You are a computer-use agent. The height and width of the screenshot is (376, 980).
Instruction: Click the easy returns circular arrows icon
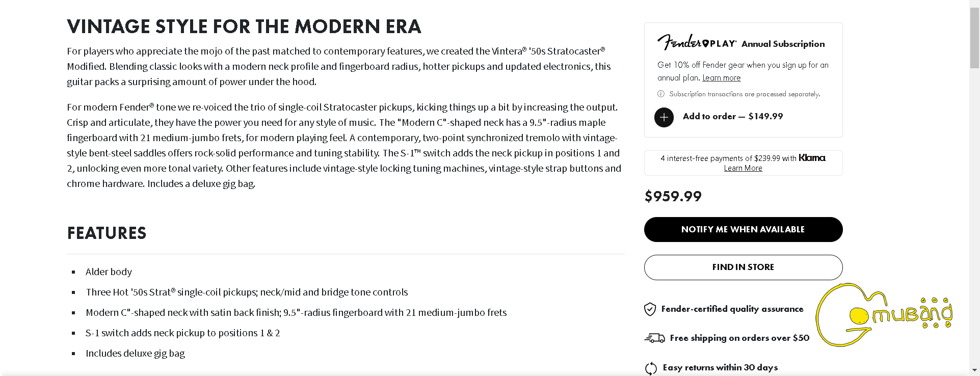click(x=651, y=368)
